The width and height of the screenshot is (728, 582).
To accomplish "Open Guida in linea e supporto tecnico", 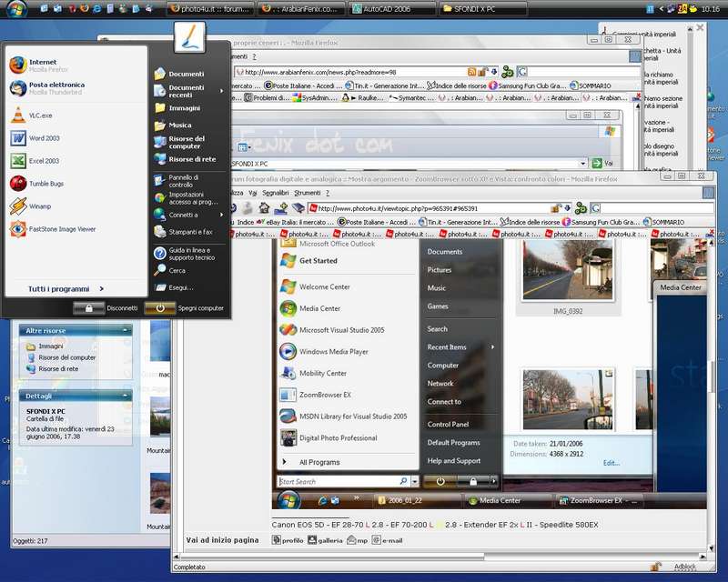I will tap(185, 254).
